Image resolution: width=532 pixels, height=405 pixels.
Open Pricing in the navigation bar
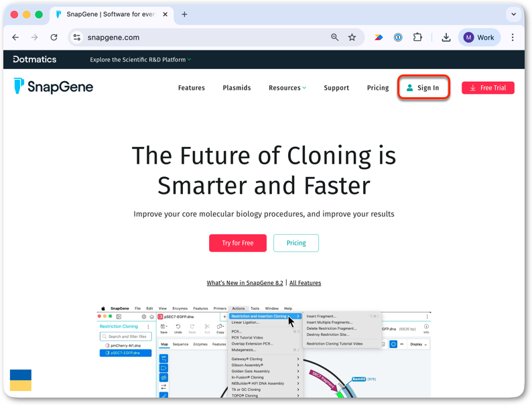coord(378,88)
